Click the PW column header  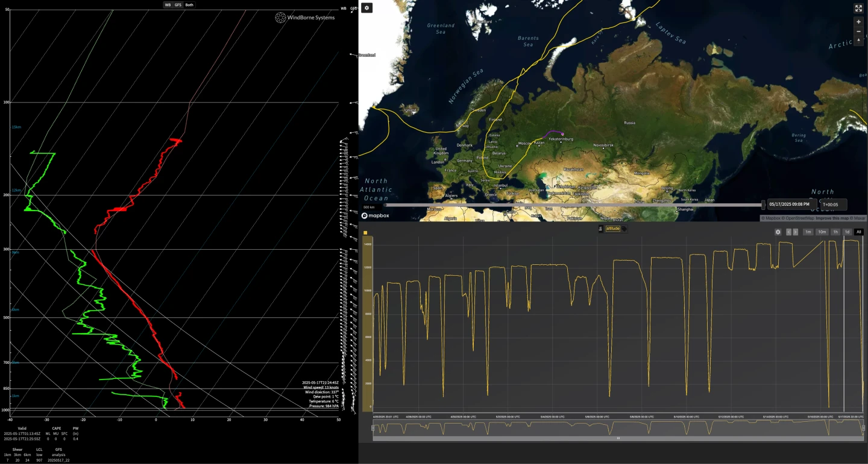75,428
